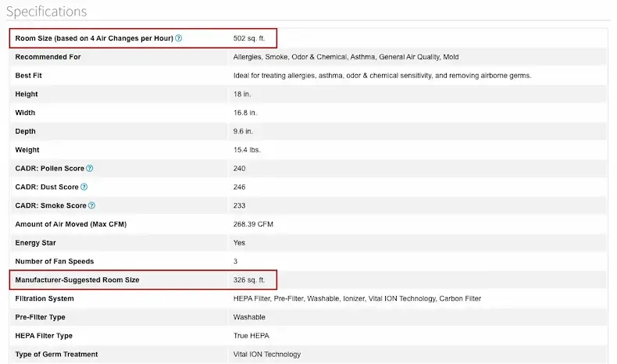
Task: Click help icon next to CADR: Pollen Score
Action: [x=90, y=169]
